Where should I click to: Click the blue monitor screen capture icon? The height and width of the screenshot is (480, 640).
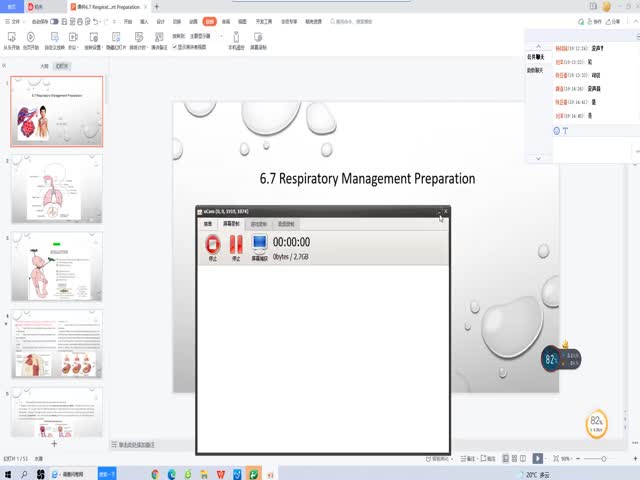click(260, 244)
